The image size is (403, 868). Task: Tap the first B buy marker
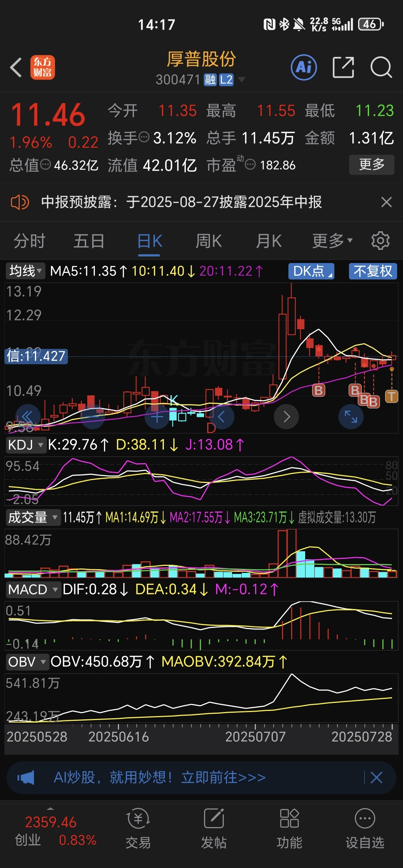pos(318,391)
